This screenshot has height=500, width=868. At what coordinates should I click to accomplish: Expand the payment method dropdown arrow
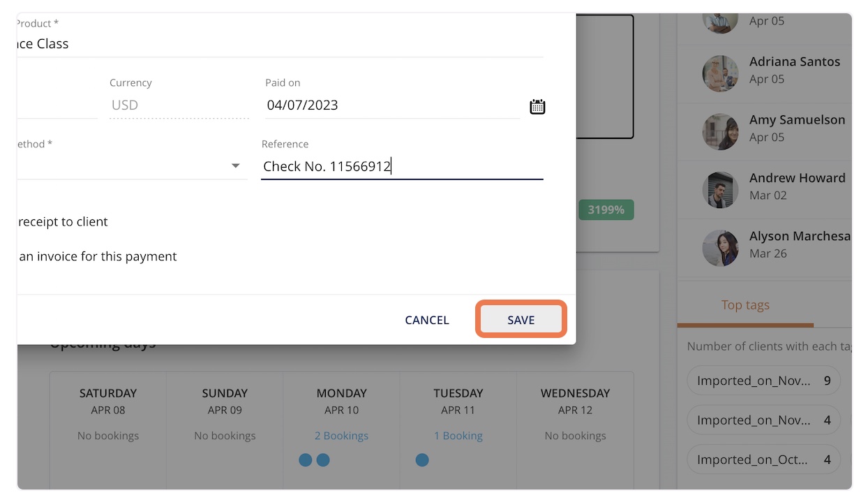235,166
